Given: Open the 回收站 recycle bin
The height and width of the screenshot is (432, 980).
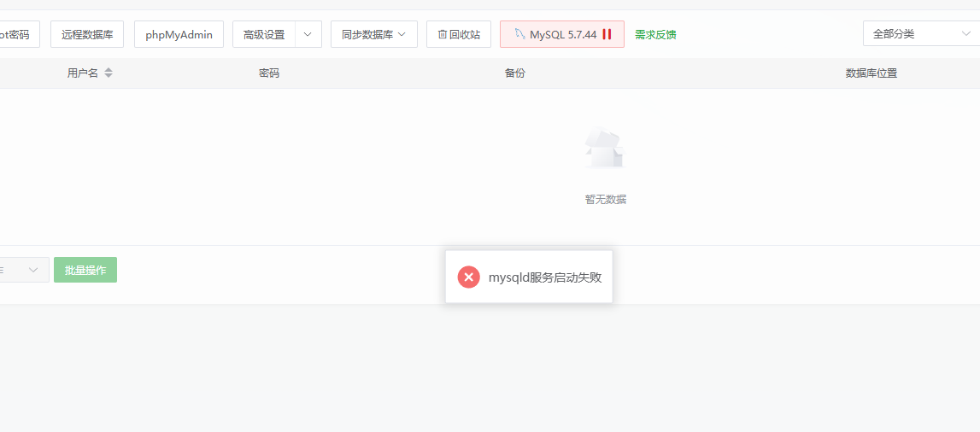Looking at the screenshot, I should pos(459,34).
